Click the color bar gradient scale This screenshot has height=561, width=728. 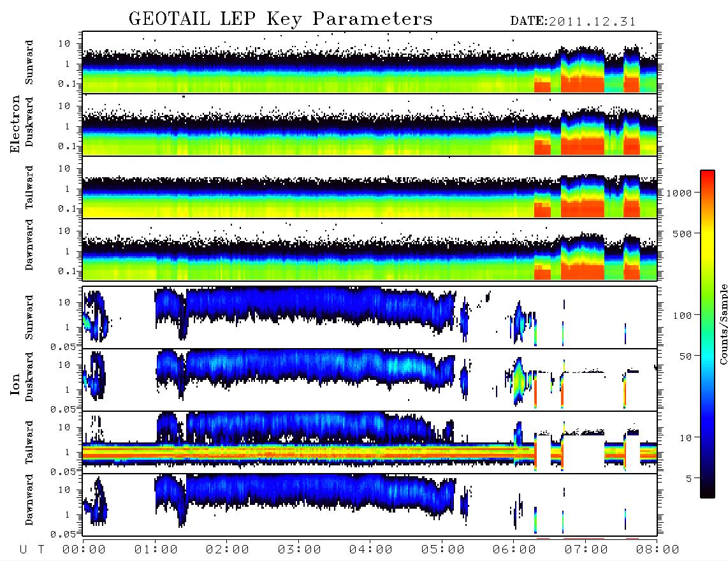pos(708,334)
